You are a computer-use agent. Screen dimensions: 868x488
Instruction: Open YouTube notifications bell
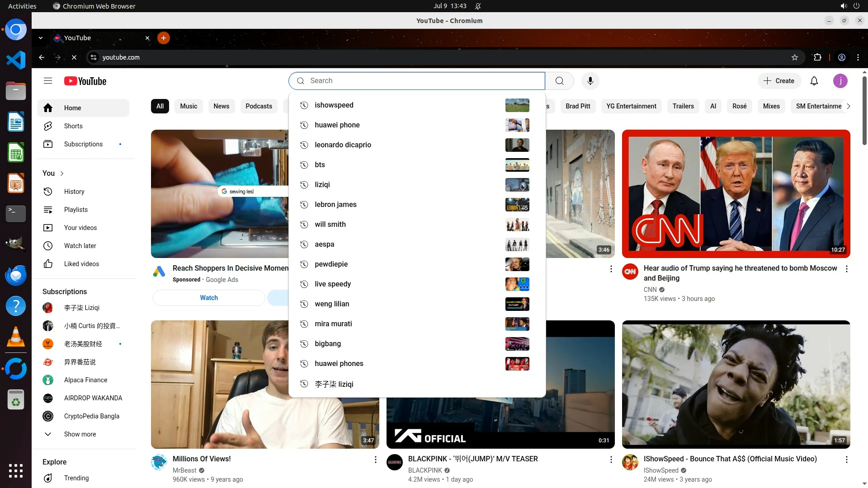point(814,81)
